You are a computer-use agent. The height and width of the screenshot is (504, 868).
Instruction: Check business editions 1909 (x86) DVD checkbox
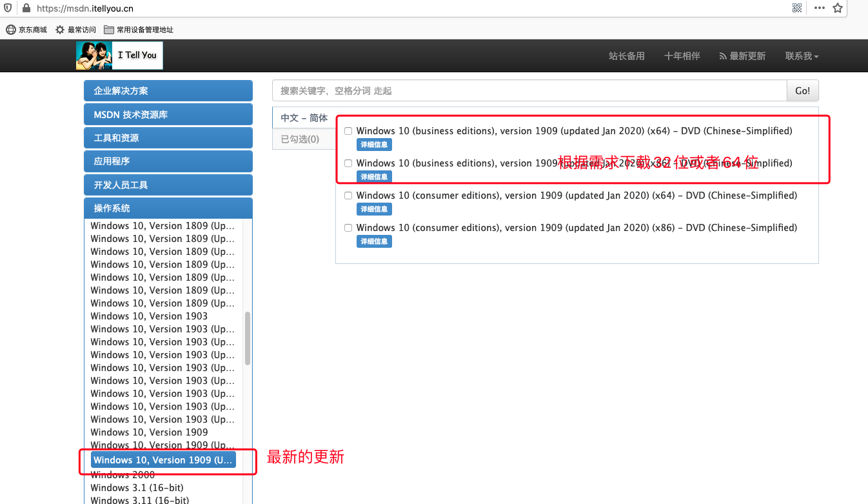pyautogui.click(x=348, y=163)
